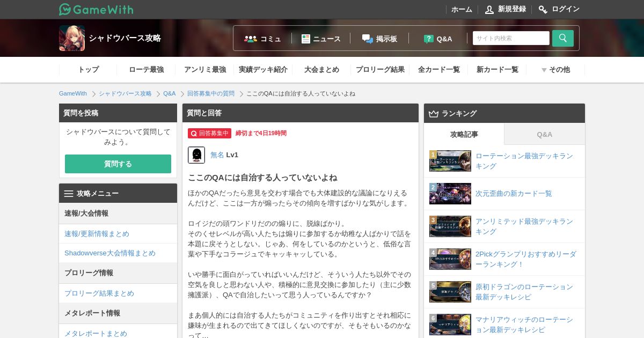644x338 pixels.
Task: Click the コミュ people icon
Action: pyautogui.click(x=251, y=39)
